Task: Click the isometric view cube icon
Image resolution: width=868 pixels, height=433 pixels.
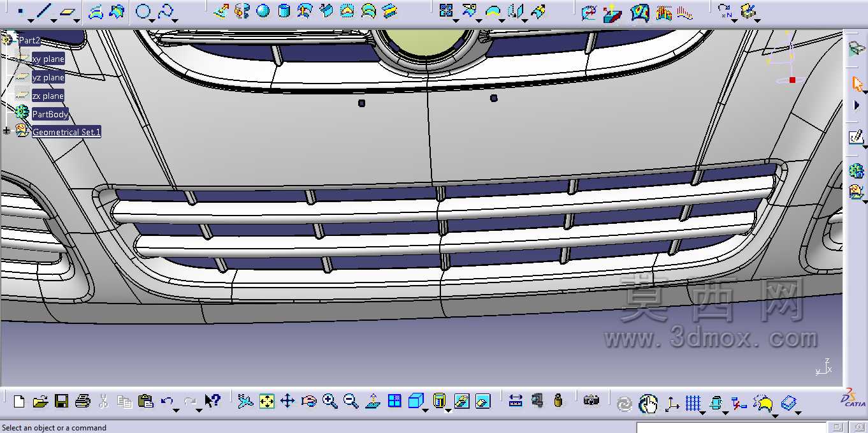Action: click(416, 401)
